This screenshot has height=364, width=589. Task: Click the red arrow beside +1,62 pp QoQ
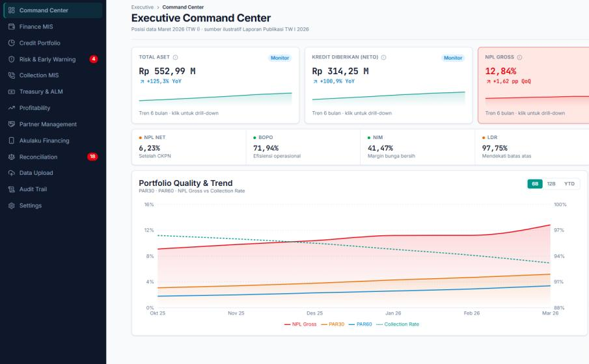pyautogui.click(x=488, y=81)
